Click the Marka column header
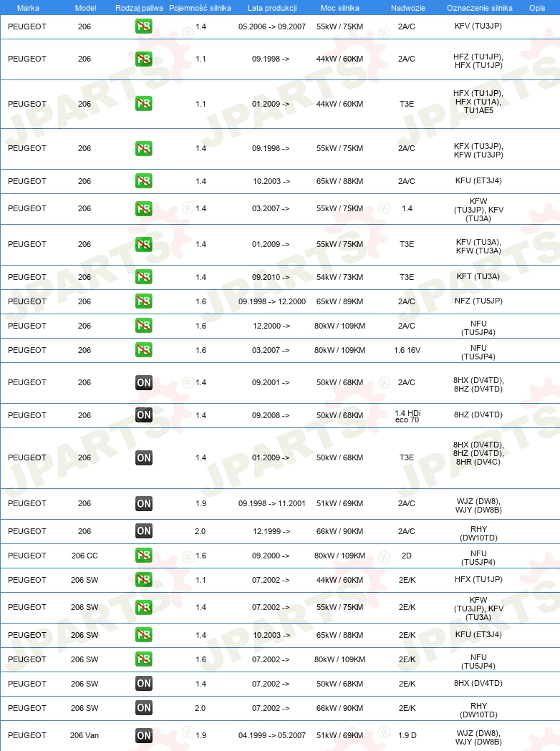Viewport: 560px width, 751px height. point(28,8)
